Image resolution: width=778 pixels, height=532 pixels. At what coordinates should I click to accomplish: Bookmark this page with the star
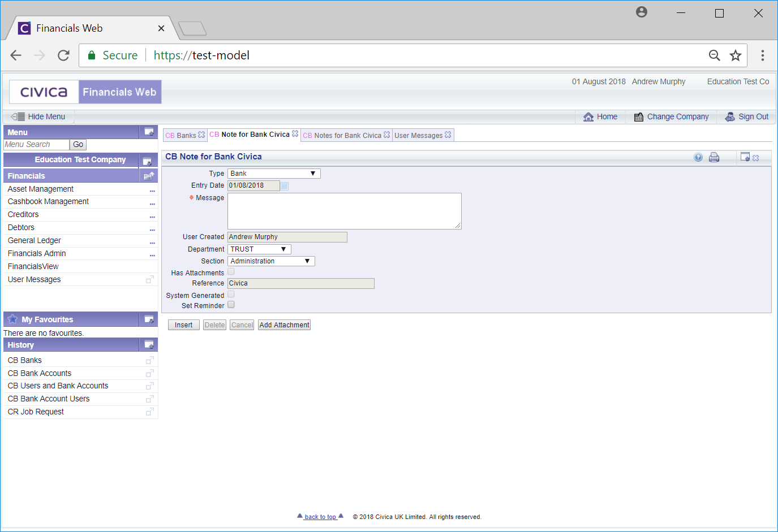pos(736,55)
